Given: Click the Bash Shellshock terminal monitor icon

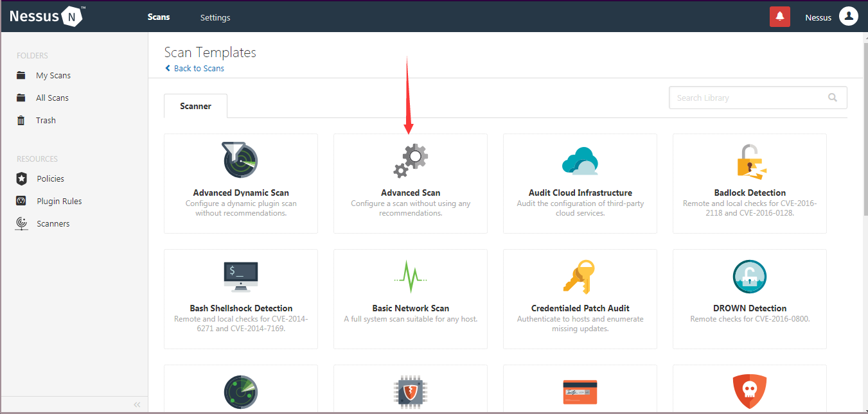Looking at the screenshot, I should 240,277.
